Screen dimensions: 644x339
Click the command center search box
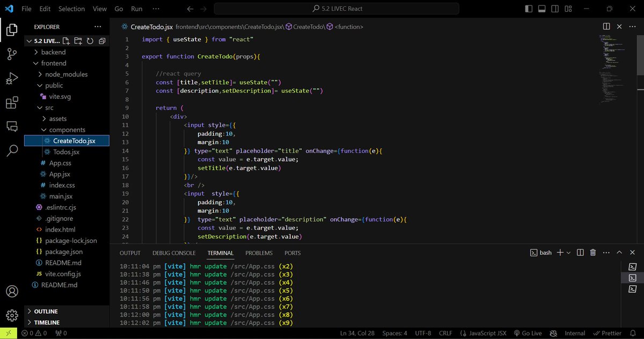click(x=336, y=9)
